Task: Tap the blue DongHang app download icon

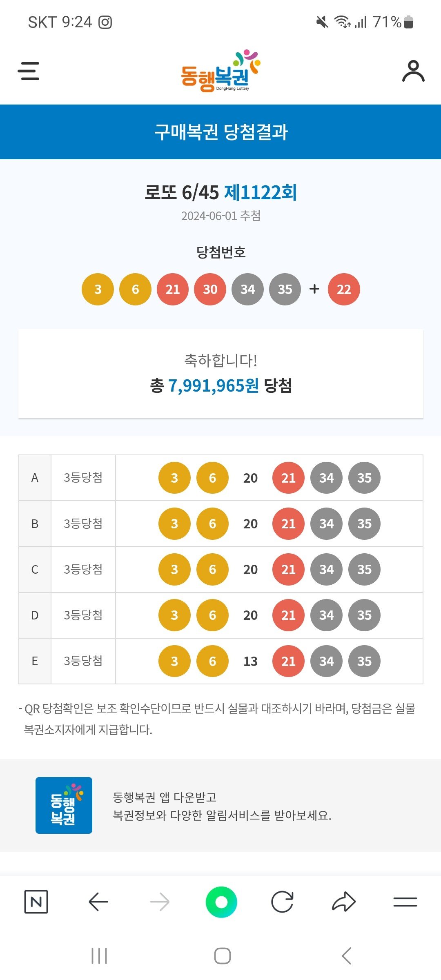Action: 64,805
